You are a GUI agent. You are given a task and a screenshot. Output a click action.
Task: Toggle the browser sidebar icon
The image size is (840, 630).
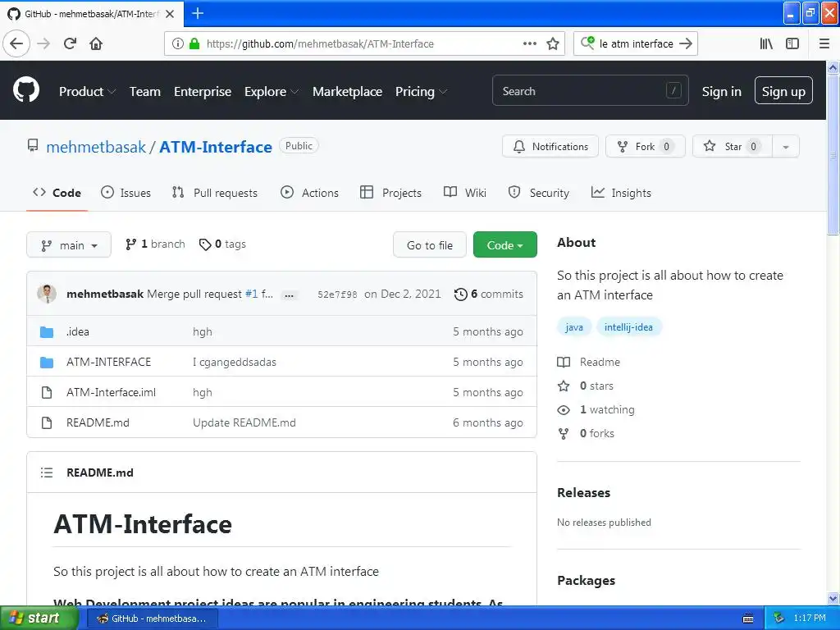point(792,43)
